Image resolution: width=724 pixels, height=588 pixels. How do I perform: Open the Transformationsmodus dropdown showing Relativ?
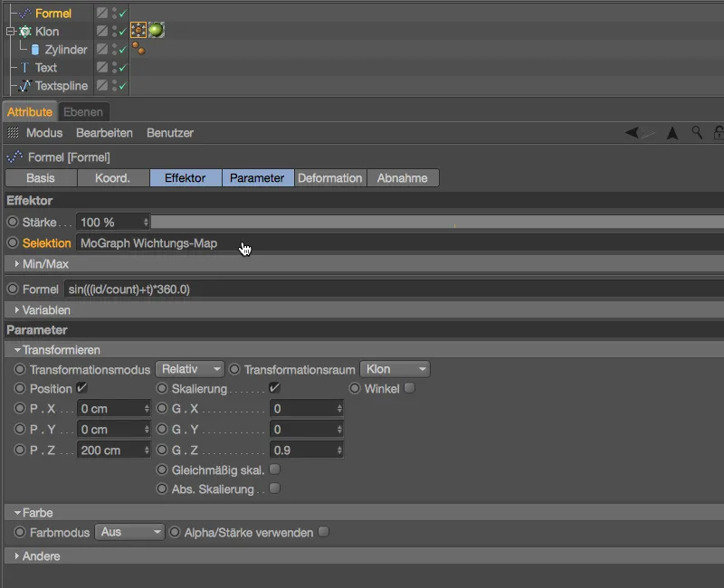click(189, 369)
